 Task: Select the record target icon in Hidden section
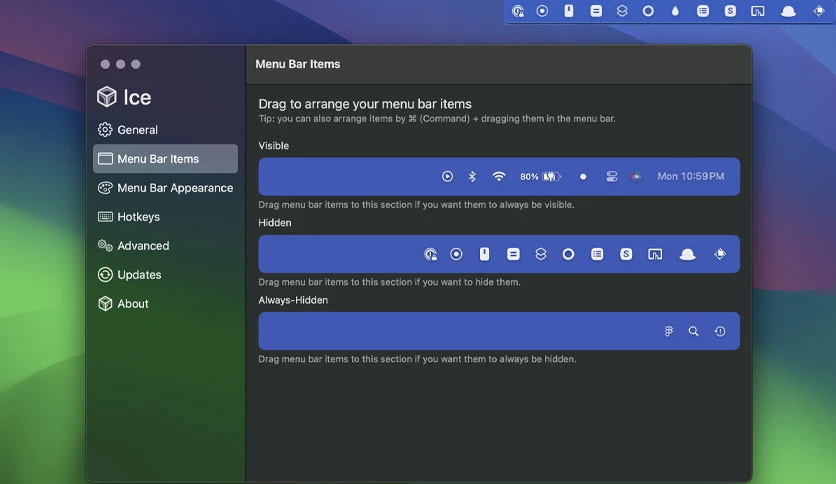point(456,254)
